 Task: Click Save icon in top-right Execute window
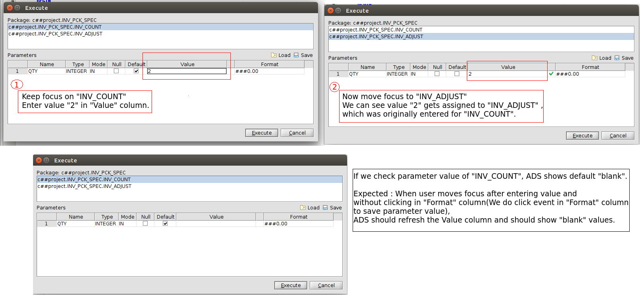617,58
